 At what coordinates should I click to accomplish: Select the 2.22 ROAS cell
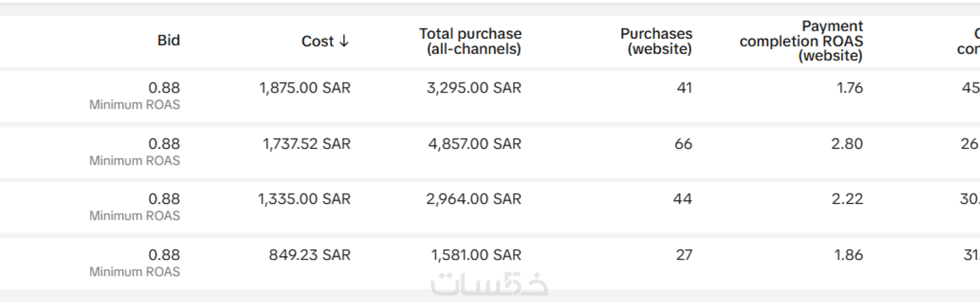click(847, 199)
